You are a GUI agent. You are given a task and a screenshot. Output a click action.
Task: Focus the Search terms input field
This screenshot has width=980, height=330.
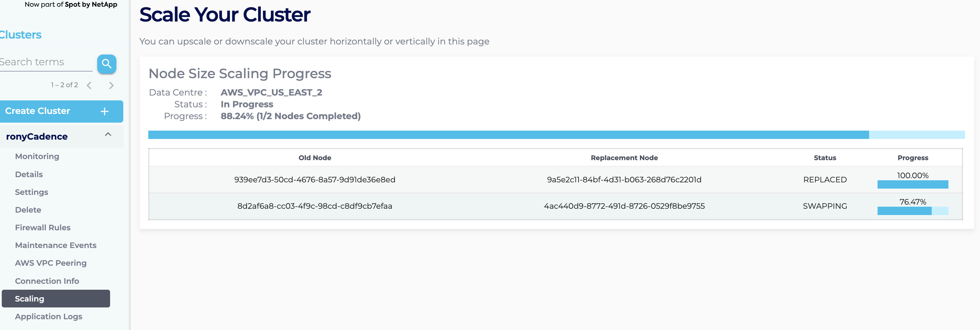pos(45,62)
